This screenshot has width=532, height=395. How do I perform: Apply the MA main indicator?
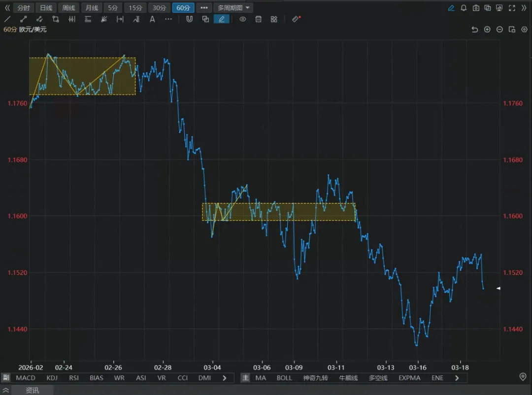coord(261,378)
